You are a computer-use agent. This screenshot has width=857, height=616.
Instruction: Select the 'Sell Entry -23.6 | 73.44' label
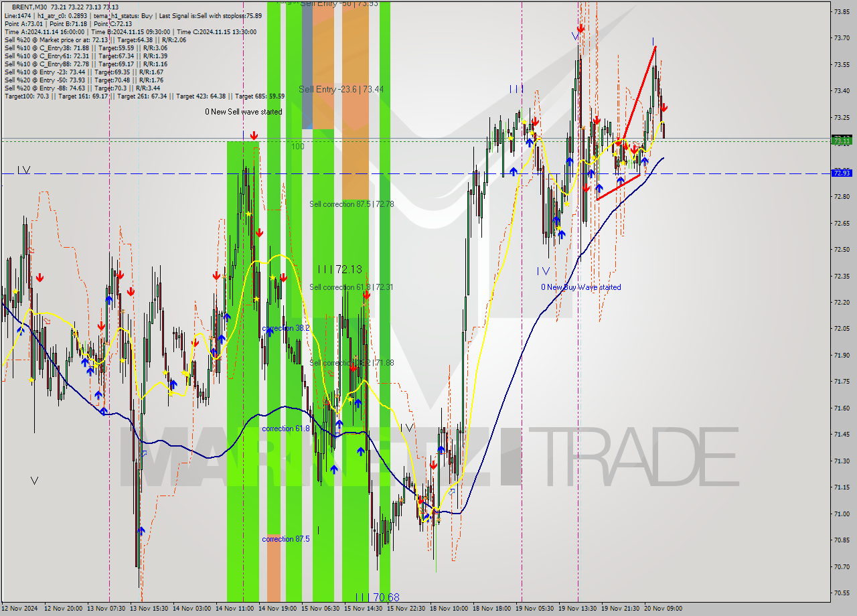(x=341, y=89)
